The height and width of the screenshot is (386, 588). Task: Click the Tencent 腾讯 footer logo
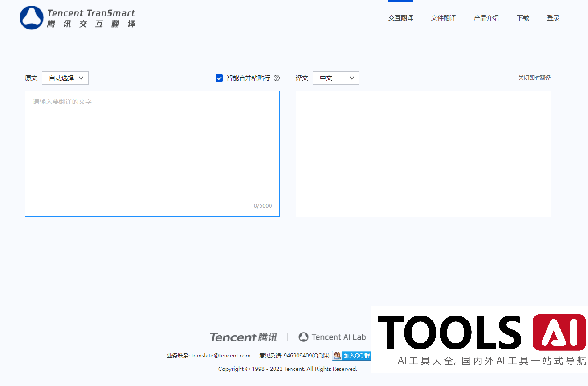243,337
